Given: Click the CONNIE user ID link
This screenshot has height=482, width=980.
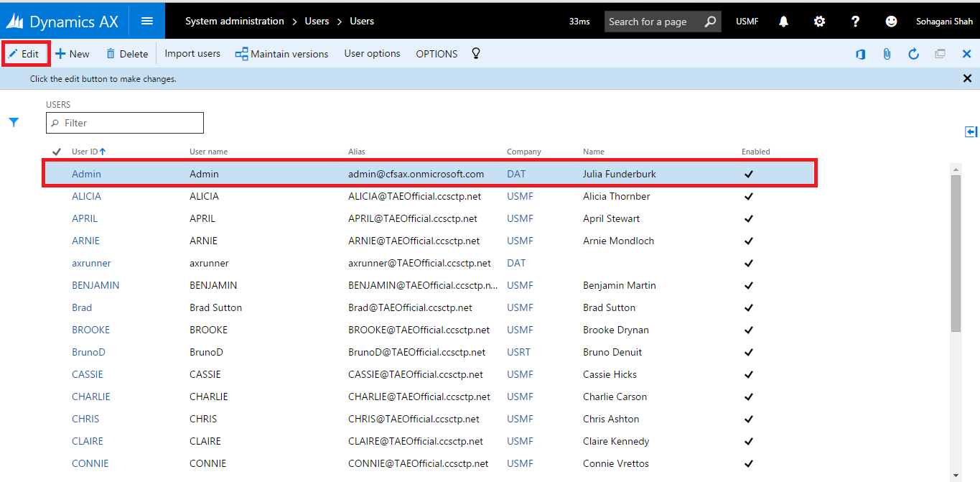Looking at the screenshot, I should pyautogui.click(x=90, y=463).
